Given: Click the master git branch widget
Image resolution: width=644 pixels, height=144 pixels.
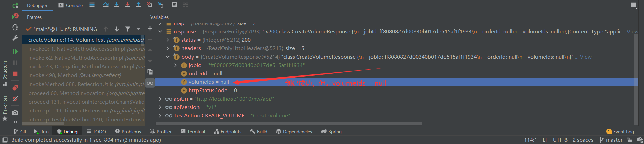Looking at the screenshot, I should (x=611, y=140).
